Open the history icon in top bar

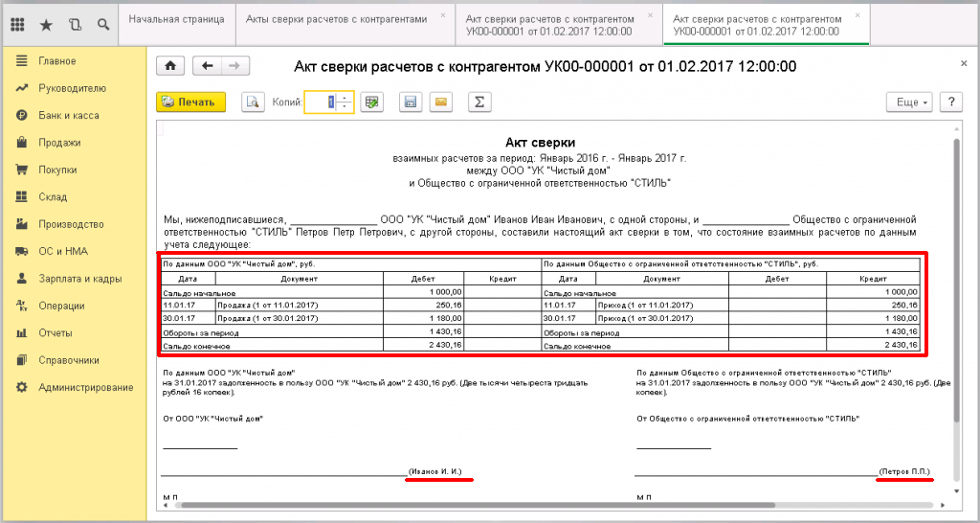tap(75, 24)
